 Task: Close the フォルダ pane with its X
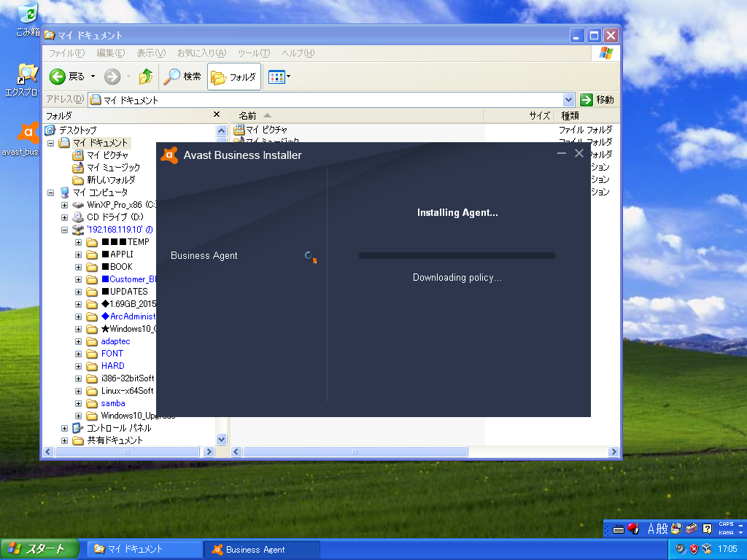(217, 114)
